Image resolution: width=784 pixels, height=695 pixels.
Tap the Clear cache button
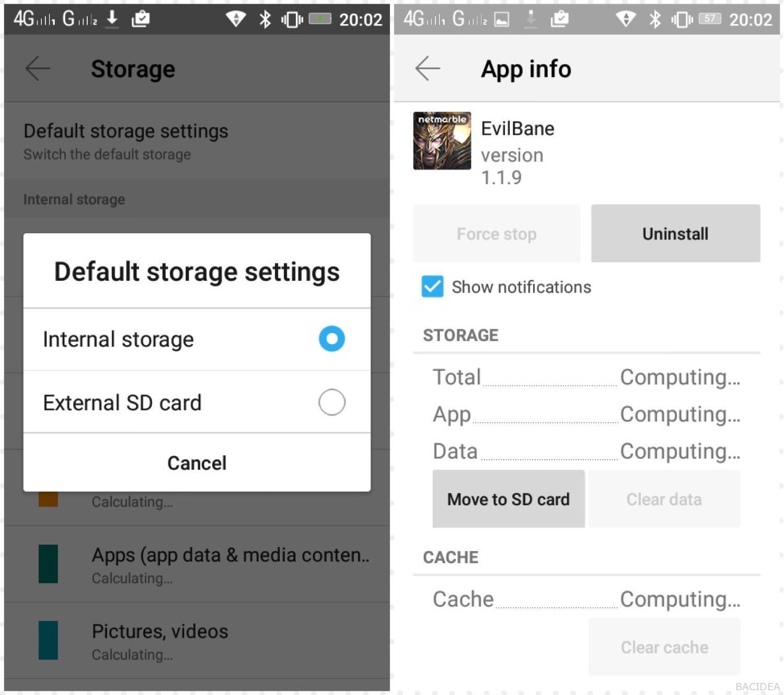(664, 647)
